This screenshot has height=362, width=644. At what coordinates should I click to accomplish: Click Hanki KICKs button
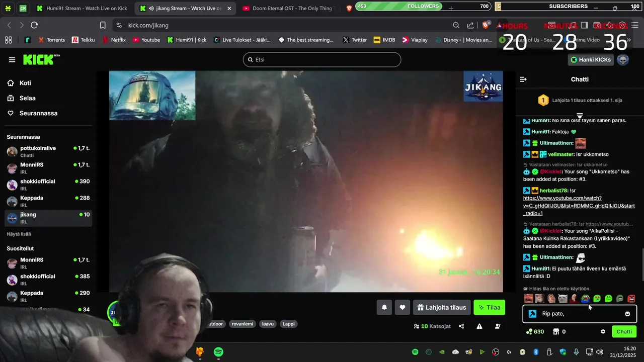[x=591, y=60]
